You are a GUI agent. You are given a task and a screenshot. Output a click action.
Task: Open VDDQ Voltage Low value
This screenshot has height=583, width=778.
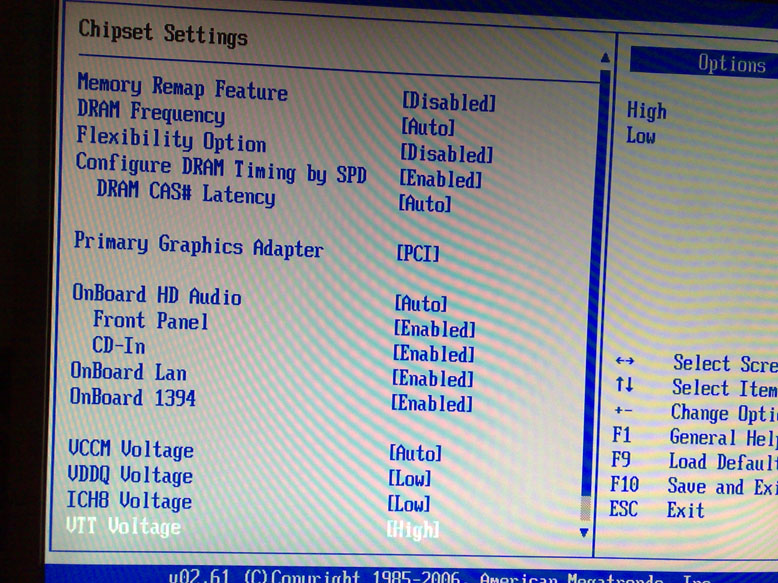pos(409,479)
